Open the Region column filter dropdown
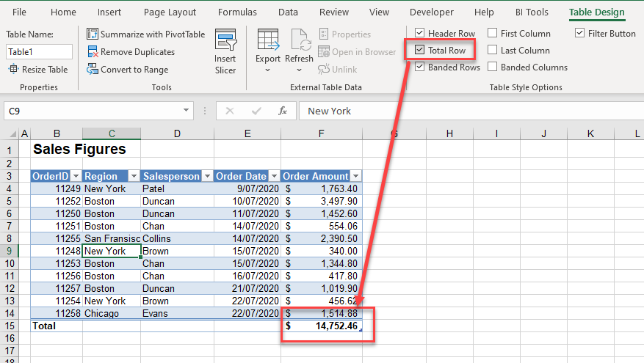Viewport: 644px width, 363px height. coord(134,176)
